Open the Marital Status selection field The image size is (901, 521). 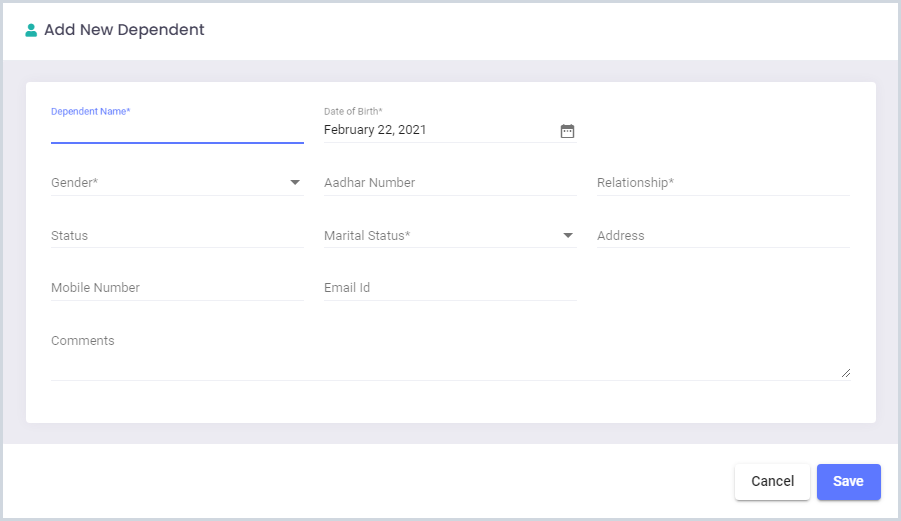[x=450, y=236]
